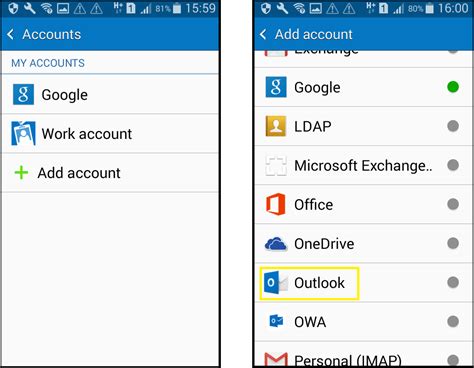The image size is (474, 368).
Task: Tap the Microsoft Exchange placeholder icon
Action: 276,165
